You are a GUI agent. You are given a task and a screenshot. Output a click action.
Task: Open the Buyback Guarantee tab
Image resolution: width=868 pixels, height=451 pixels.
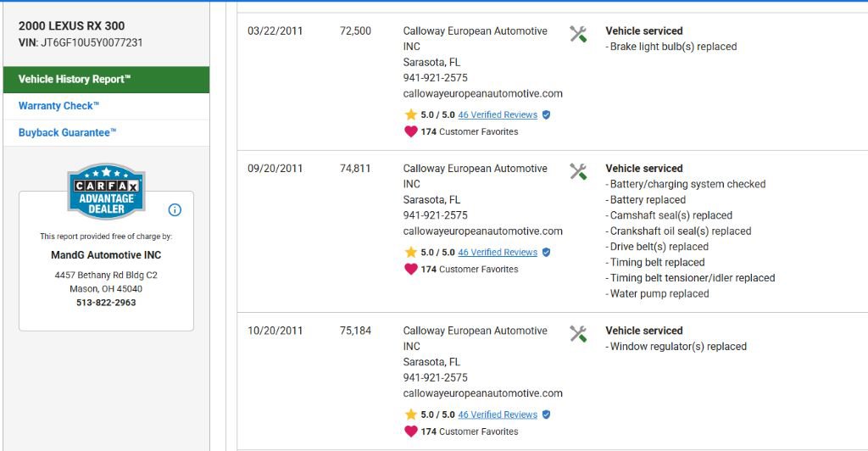(x=68, y=133)
